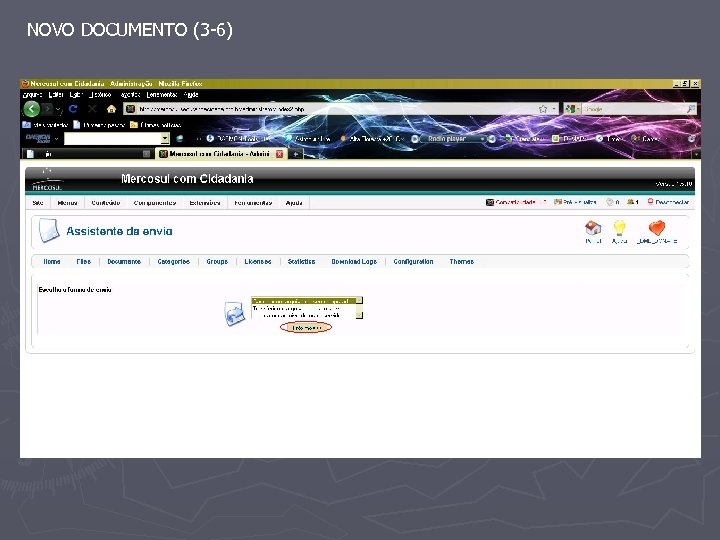Open the browser Home page icon
The height and width of the screenshot is (540, 720).
tap(111, 109)
